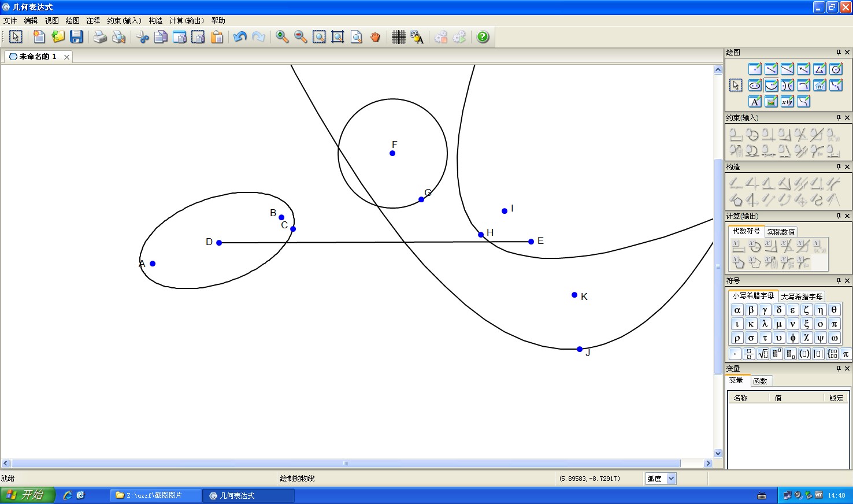853x504 pixels.
Task: Open help via green question mark
Action: click(483, 37)
